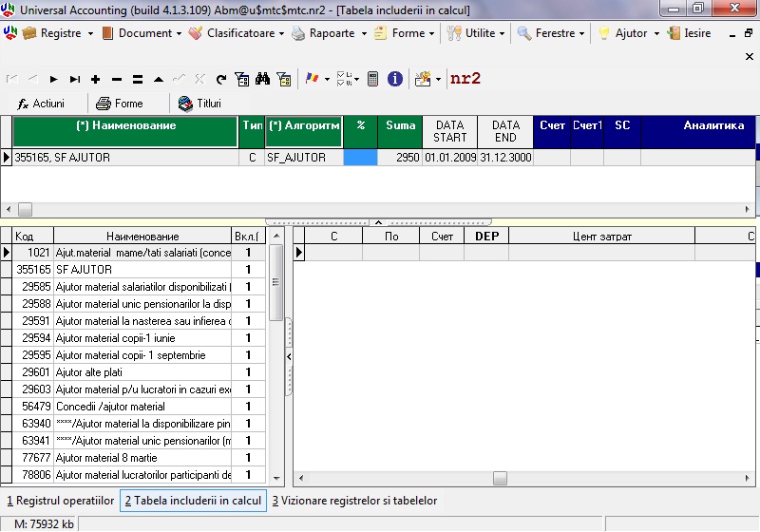This screenshot has width=760, height=532.
Task: Jump to last record button
Action: tap(75, 79)
